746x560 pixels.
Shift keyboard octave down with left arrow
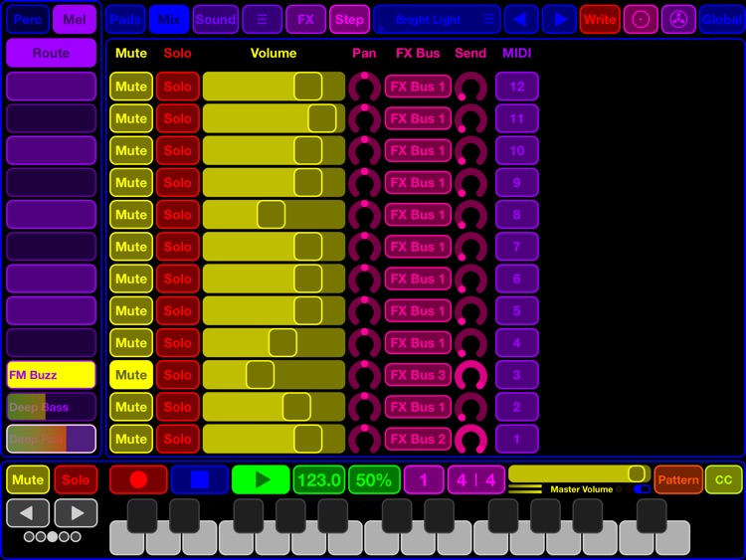pos(28,513)
